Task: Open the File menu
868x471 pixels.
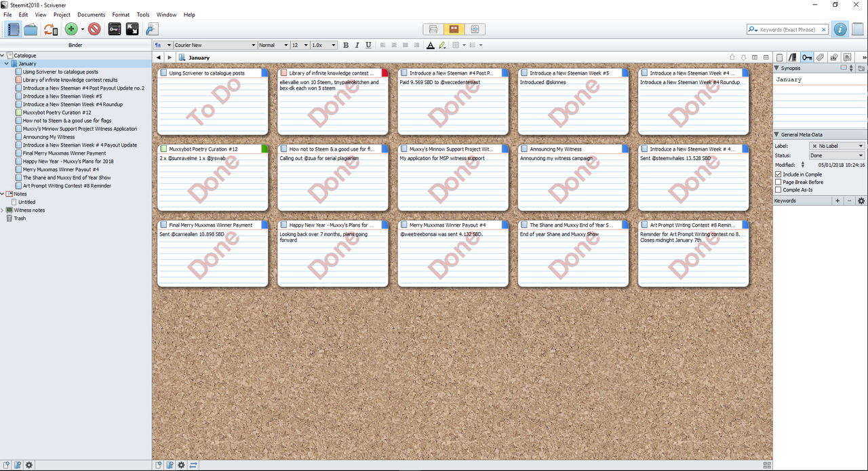Action: [7, 14]
